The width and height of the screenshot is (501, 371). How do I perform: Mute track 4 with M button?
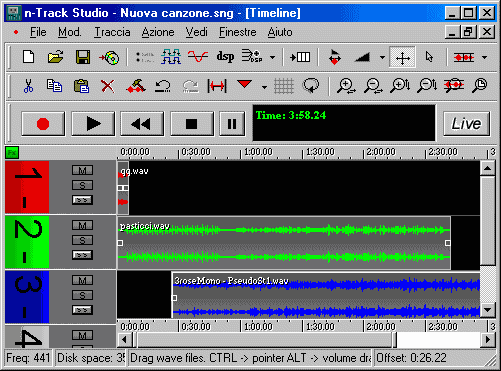coord(82,335)
